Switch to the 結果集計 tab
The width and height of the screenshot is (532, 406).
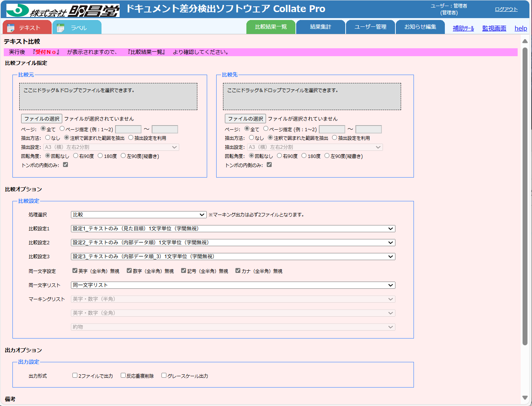coord(320,27)
